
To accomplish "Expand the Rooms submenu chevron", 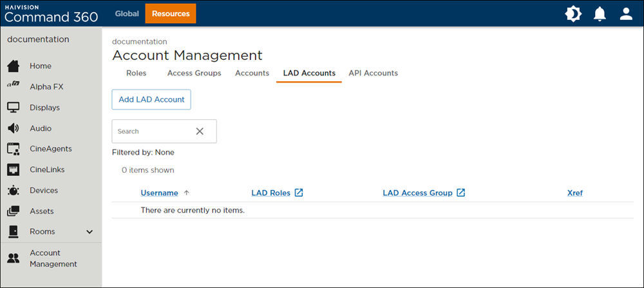I will [90, 232].
